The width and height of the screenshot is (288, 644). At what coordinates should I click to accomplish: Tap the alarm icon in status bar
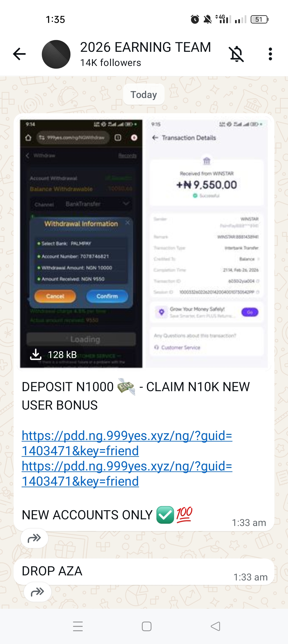pyautogui.click(x=195, y=19)
